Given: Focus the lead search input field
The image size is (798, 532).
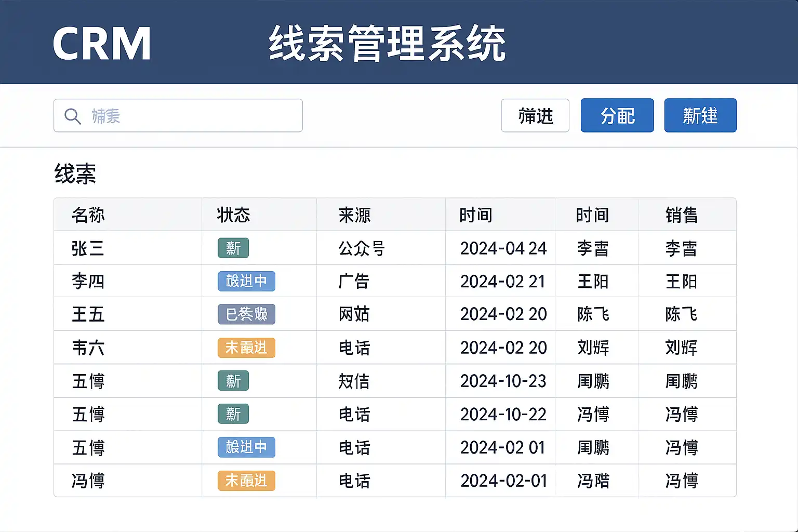Looking at the screenshot, I should click(187, 116).
